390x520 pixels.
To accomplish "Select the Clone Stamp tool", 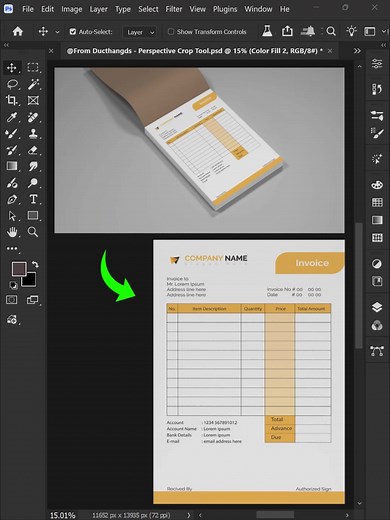I will click(33, 134).
